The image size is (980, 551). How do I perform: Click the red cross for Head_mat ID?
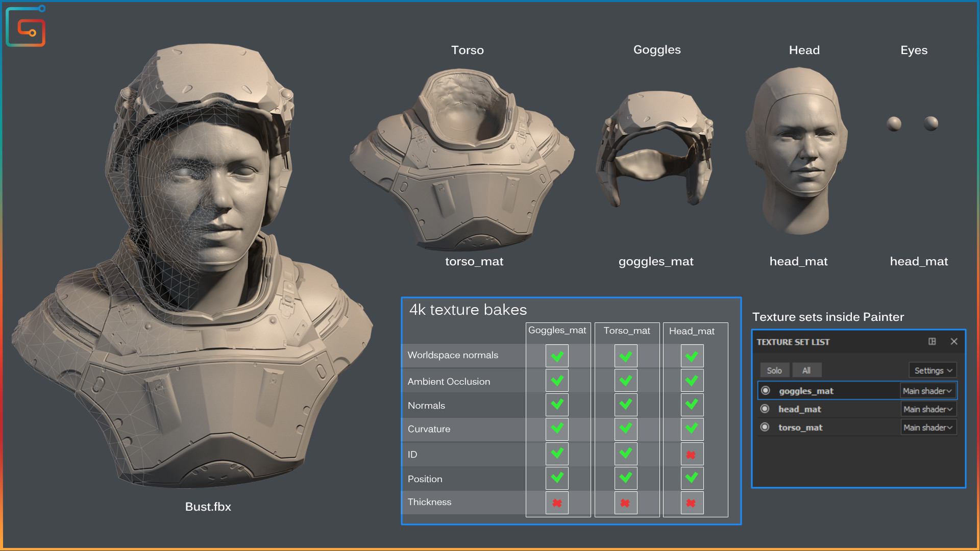692,454
